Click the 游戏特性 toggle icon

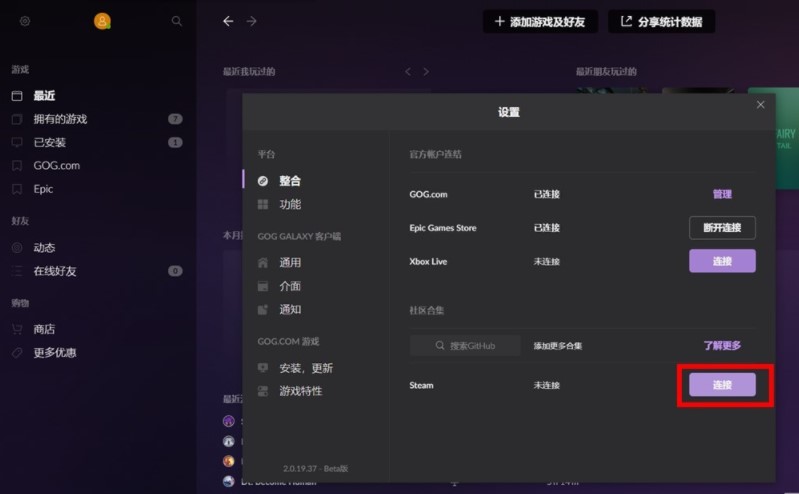pos(263,391)
